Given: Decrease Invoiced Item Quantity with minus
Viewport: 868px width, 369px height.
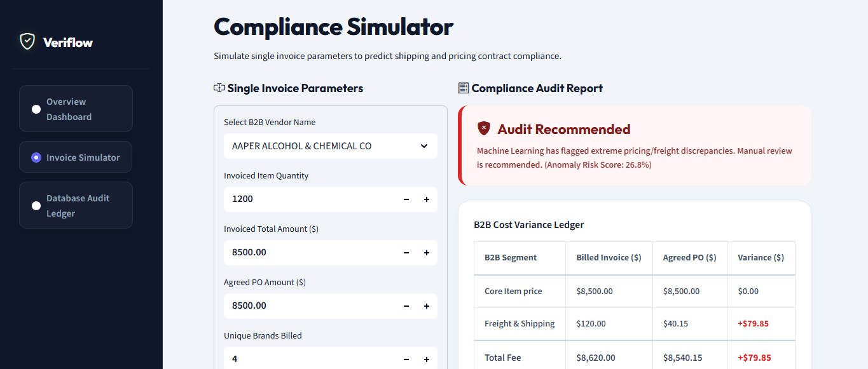Looking at the screenshot, I should pyautogui.click(x=406, y=199).
